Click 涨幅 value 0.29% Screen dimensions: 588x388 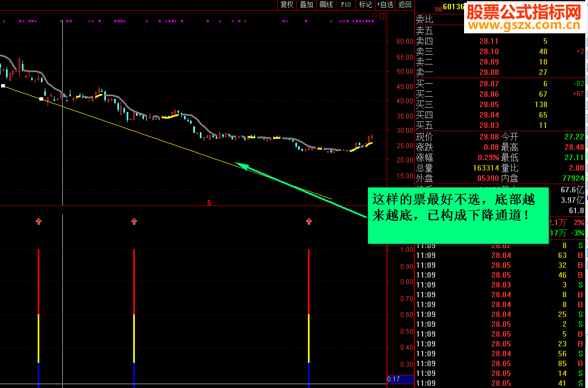click(x=488, y=157)
